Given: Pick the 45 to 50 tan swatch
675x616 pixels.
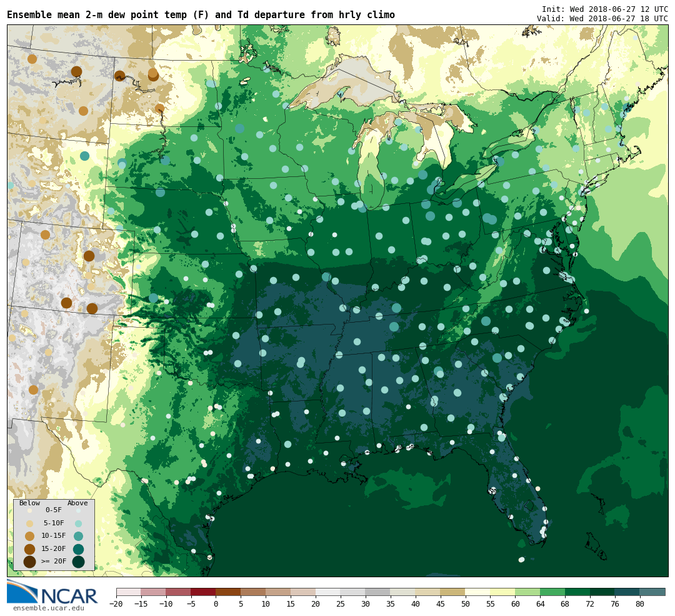Looking at the screenshot, I should coord(453,592).
